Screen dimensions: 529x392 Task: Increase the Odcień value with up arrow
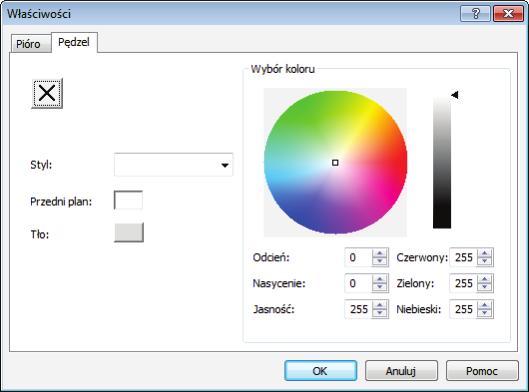click(380, 253)
